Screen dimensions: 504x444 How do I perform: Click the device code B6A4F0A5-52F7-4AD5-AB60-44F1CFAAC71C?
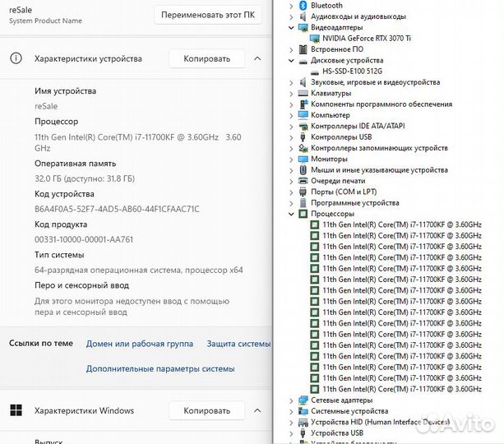click(x=117, y=209)
